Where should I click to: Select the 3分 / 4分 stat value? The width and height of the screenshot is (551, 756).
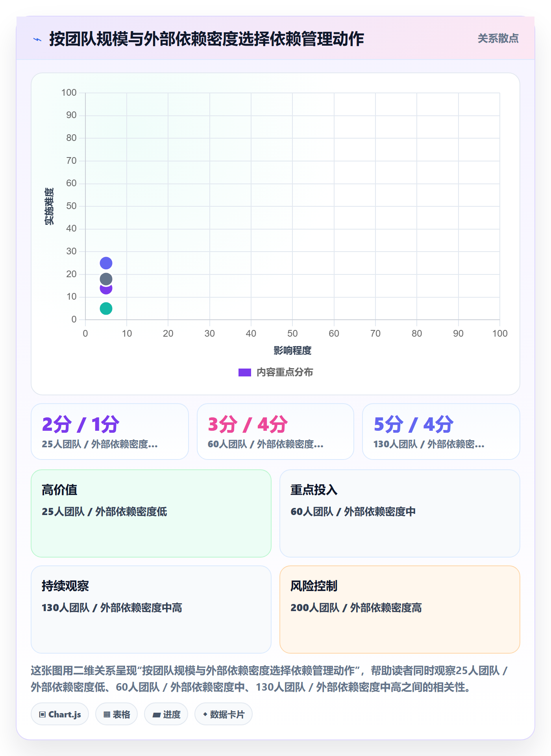(248, 424)
